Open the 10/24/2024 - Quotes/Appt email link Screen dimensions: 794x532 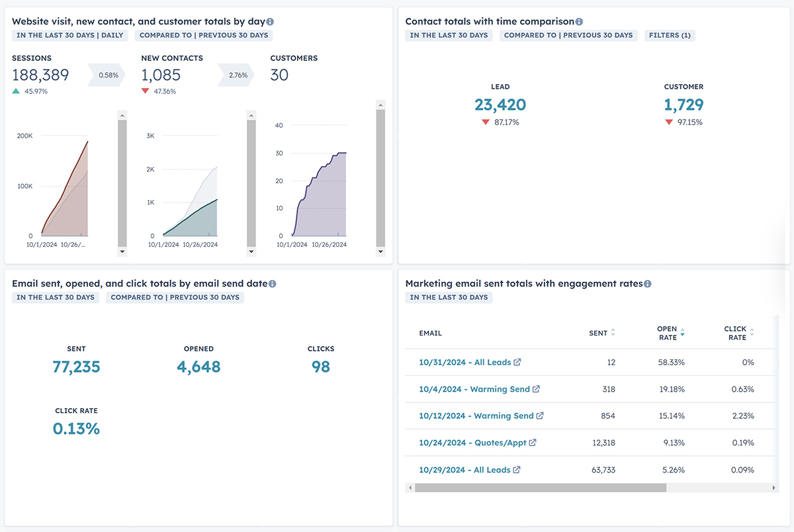pyautogui.click(x=472, y=443)
